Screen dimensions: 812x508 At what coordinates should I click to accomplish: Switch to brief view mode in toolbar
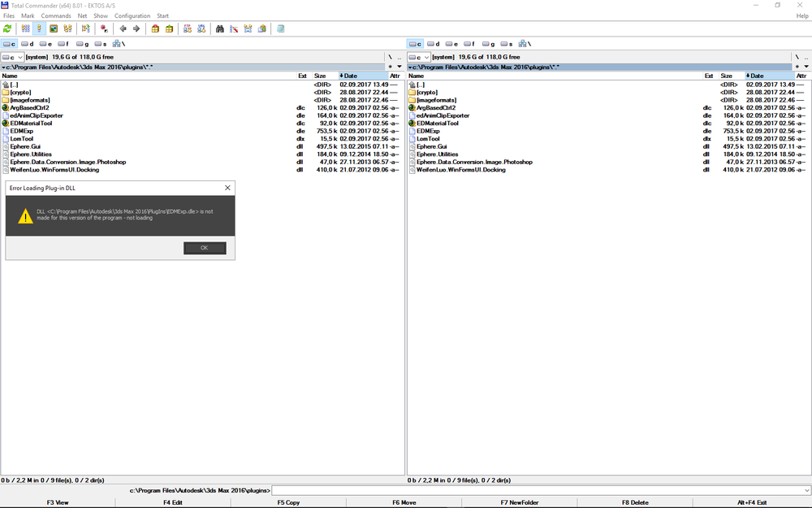25,29
